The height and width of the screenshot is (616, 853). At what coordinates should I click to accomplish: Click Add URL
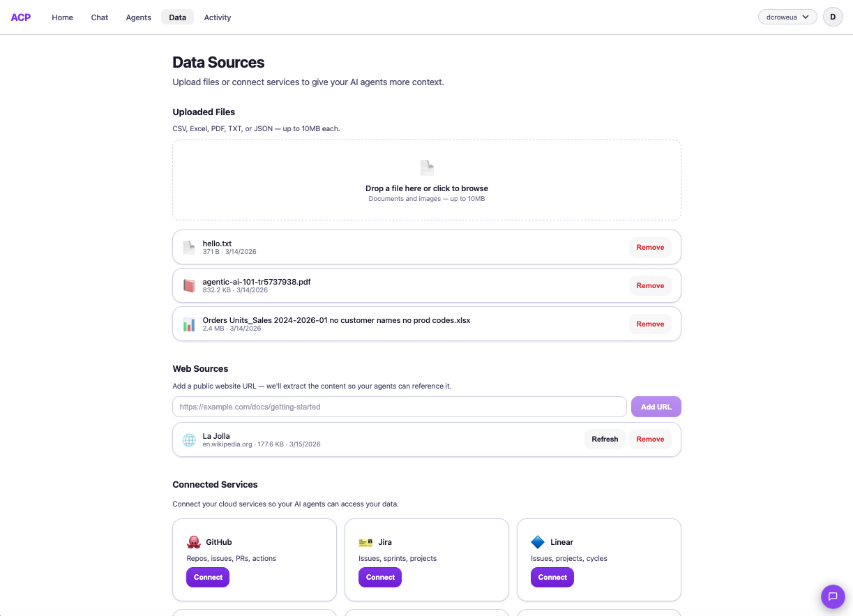tap(655, 406)
